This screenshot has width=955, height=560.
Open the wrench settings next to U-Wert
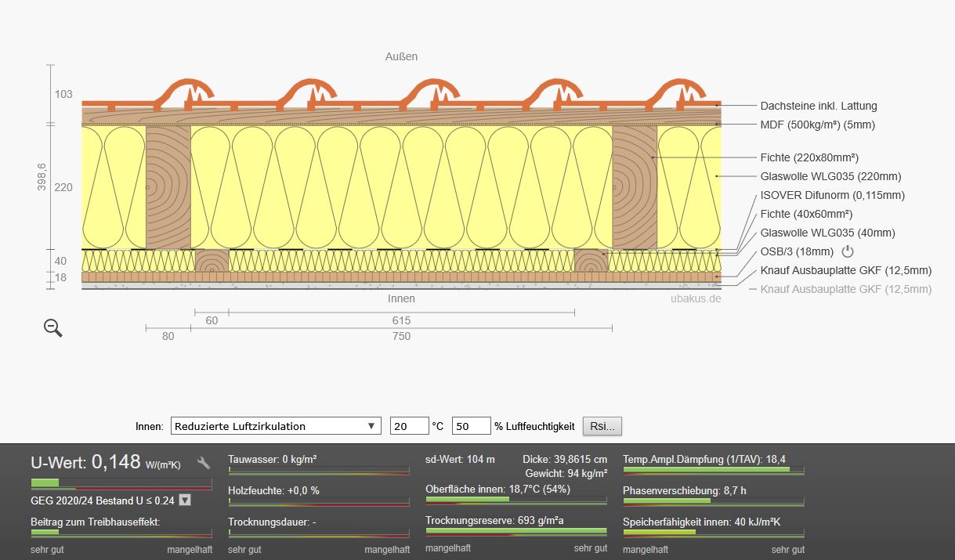[x=204, y=463]
